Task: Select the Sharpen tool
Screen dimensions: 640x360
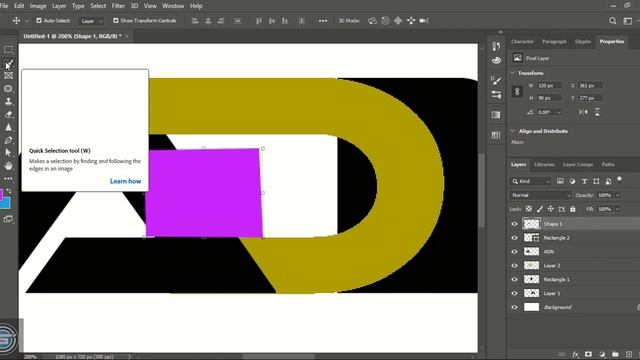Action: click(8, 127)
